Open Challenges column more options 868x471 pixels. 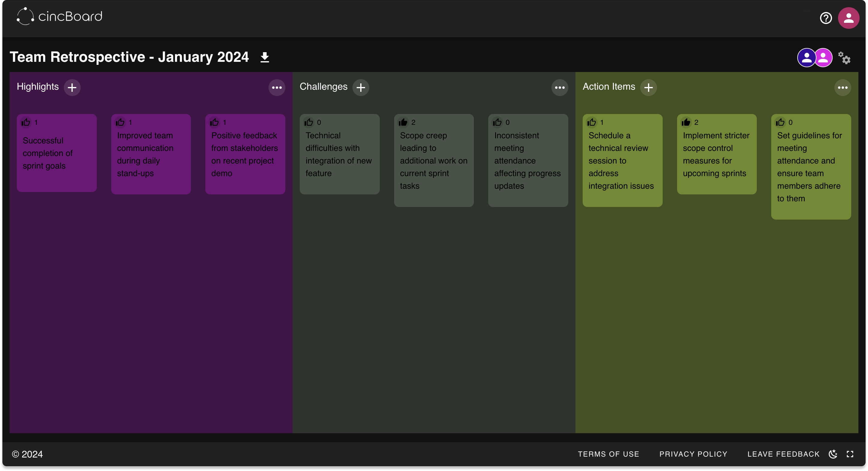point(560,88)
